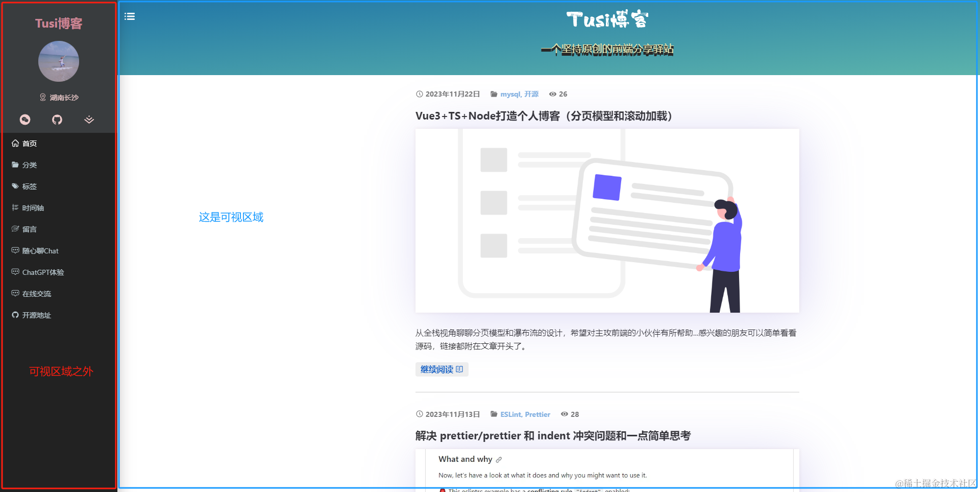980x492 pixels.
Task: Click the 2023年11月13日 post date
Action: tap(453, 414)
